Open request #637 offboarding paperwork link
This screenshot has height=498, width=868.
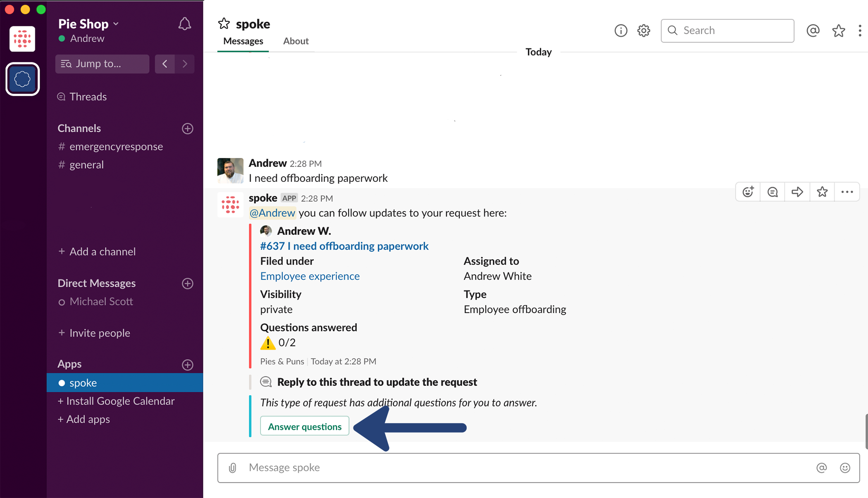(x=344, y=246)
